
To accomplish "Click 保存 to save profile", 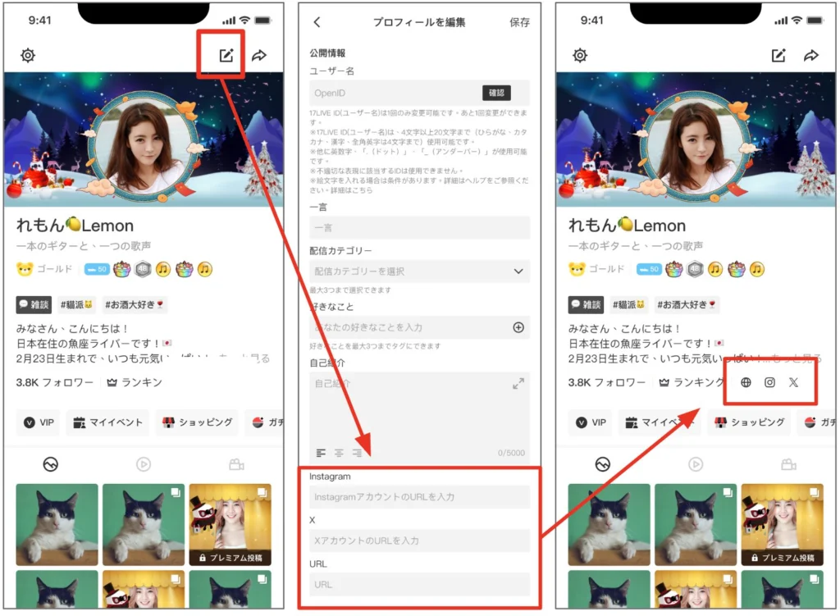I will click(519, 22).
